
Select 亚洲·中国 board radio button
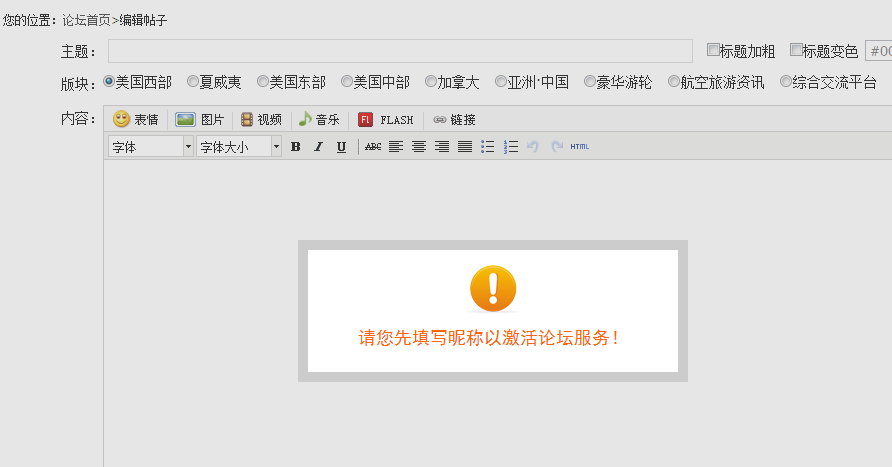coord(501,81)
